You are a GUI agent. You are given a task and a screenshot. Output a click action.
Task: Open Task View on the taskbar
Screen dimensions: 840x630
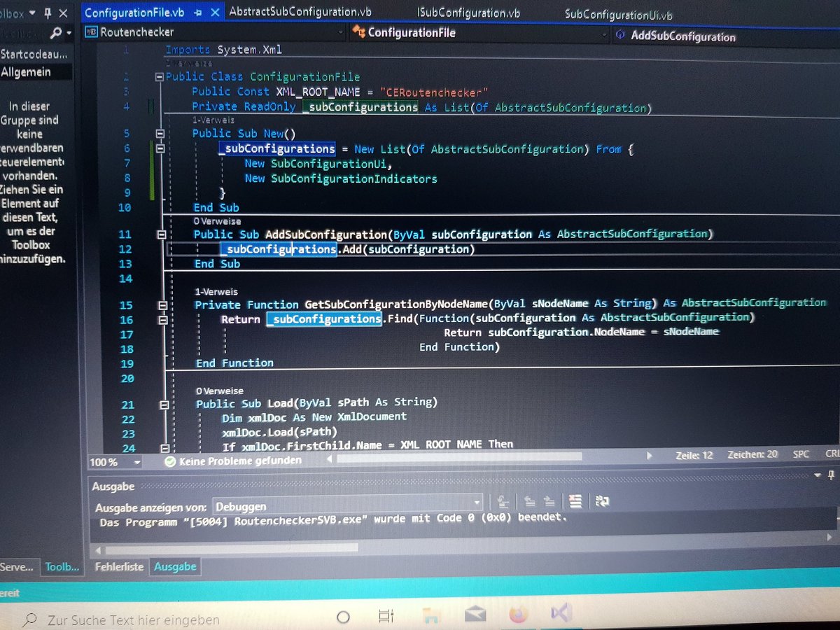click(386, 617)
